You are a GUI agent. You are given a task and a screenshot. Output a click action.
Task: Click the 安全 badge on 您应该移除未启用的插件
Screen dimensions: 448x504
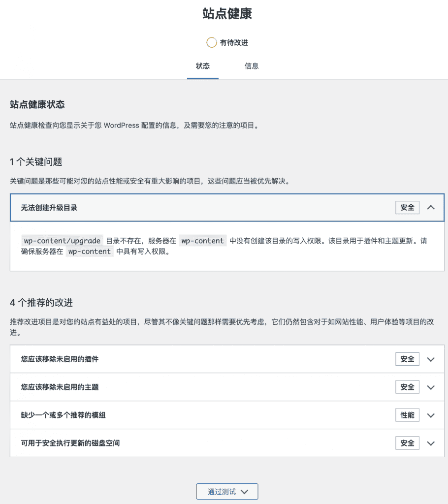[x=407, y=359]
